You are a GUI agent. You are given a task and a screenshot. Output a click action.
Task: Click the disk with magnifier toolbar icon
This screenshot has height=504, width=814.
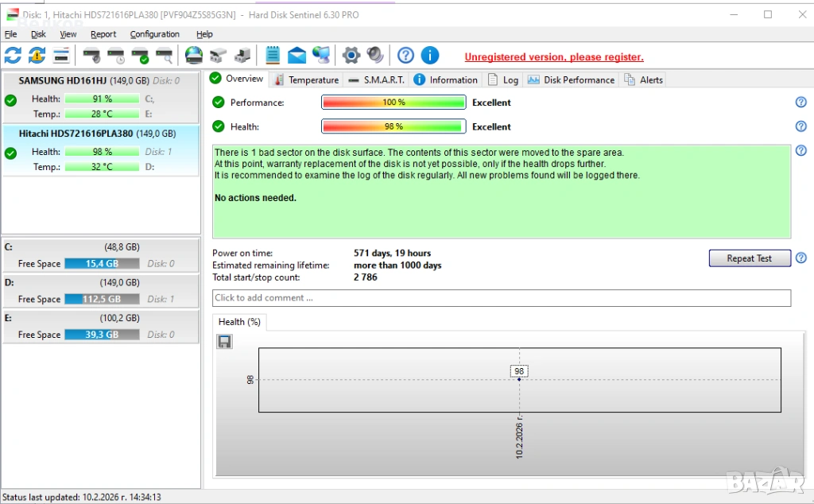(164, 55)
